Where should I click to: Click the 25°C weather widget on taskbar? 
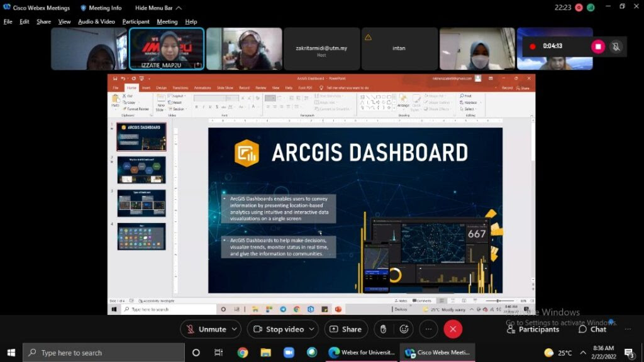pyautogui.click(x=558, y=353)
